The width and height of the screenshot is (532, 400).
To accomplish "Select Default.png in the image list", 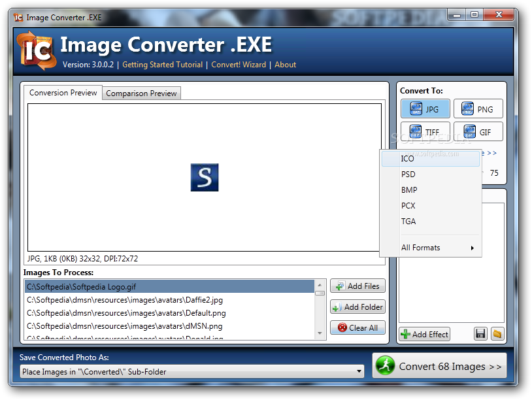I will click(x=170, y=312).
